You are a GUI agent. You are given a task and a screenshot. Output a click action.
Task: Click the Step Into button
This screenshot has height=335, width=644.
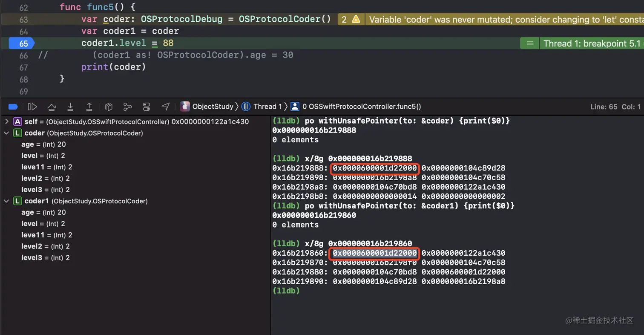70,107
